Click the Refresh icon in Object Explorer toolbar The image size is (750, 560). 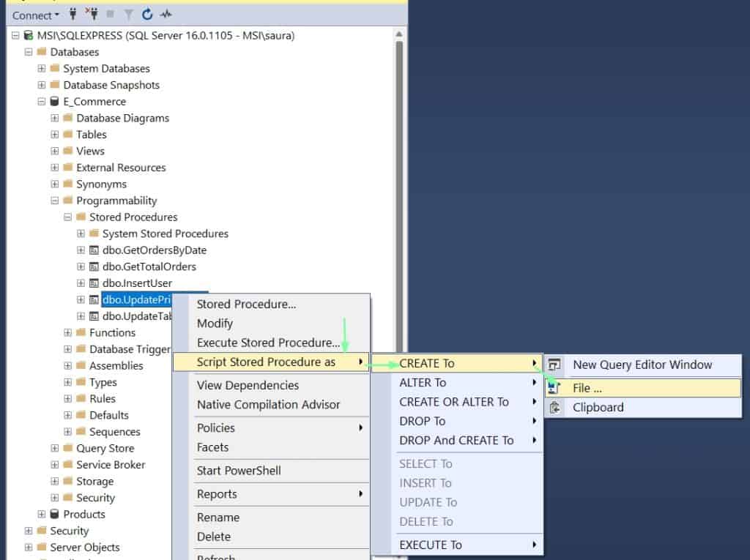pos(145,15)
